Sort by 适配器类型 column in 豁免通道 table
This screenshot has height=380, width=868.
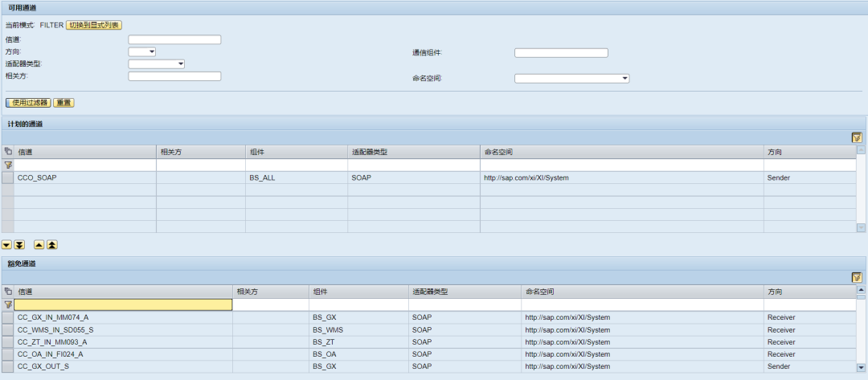click(465, 292)
